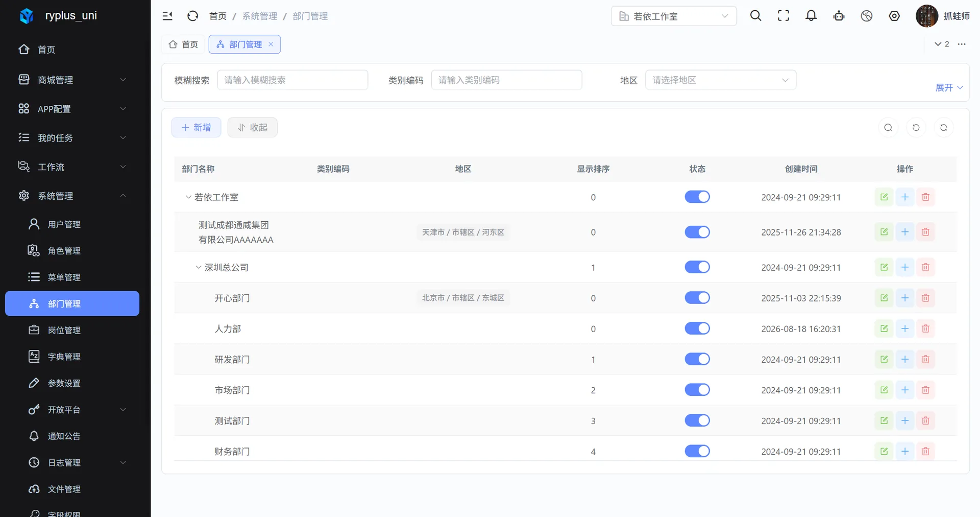Open notifications bell icon in header
This screenshot has width=980, height=517.
pos(811,16)
